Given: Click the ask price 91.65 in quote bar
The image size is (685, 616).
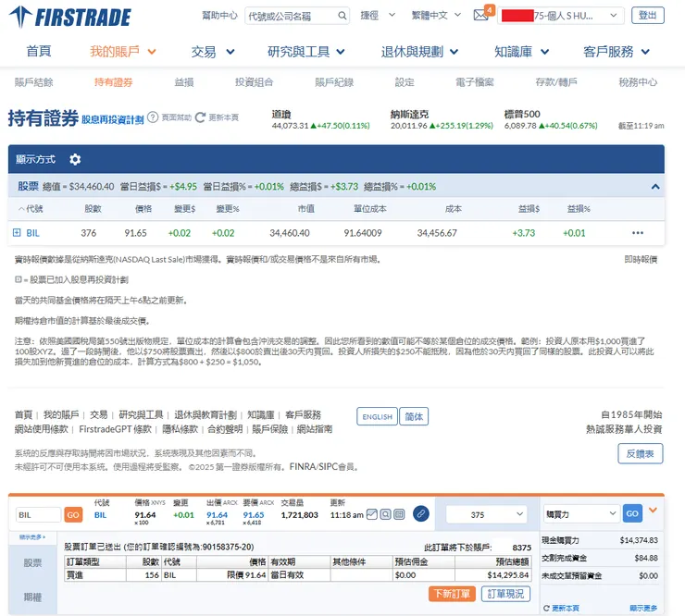Looking at the screenshot, I should (254, 514).
